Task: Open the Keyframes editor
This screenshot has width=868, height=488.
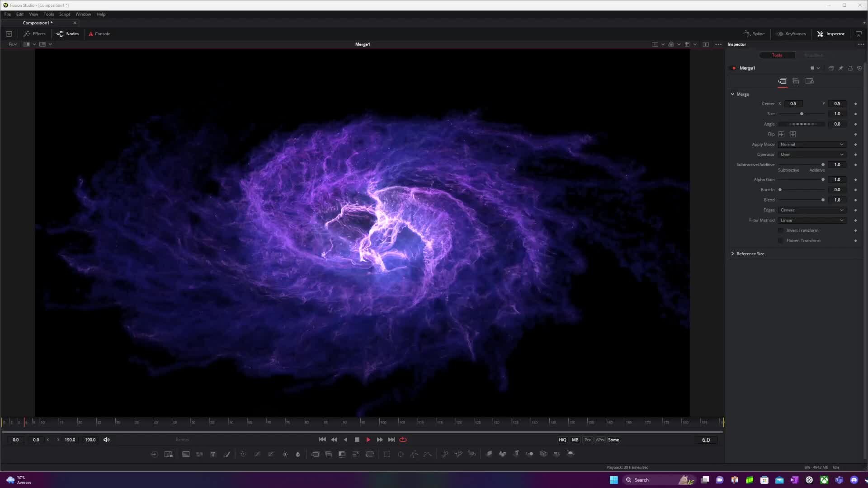Action: (x=791, y=33)
